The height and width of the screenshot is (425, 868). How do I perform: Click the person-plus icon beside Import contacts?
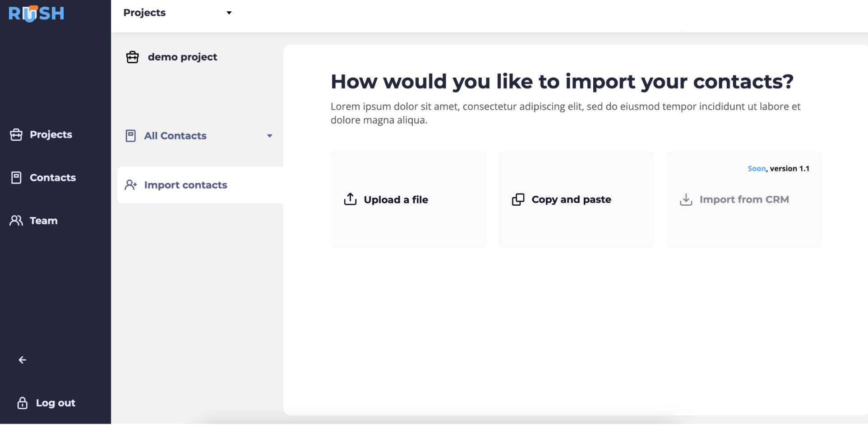[x=131, y=185]
